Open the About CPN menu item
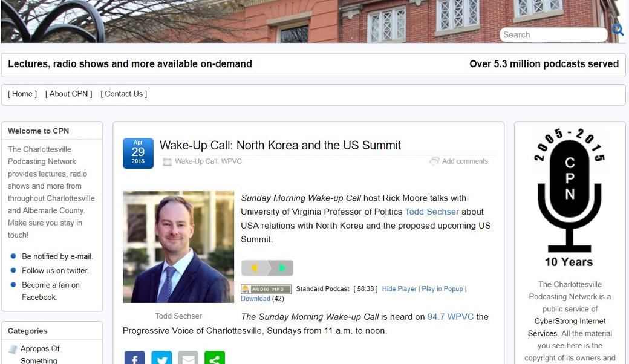 [x=68, y=94]
